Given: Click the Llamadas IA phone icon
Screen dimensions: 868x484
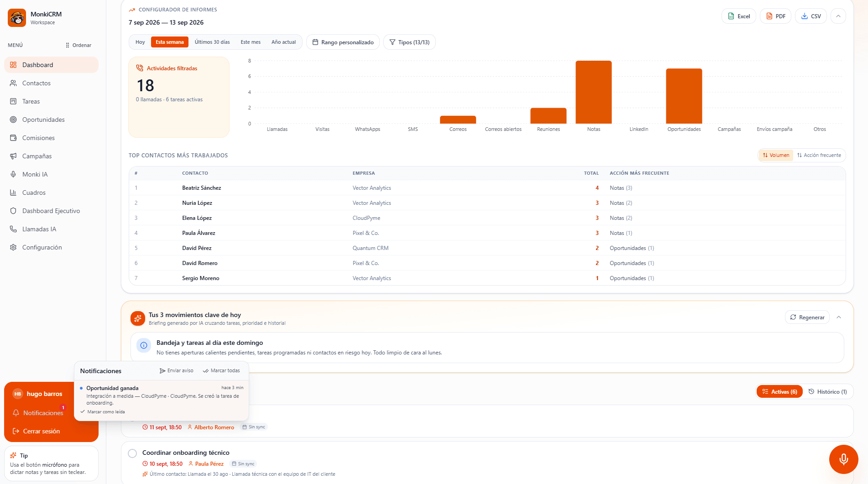Looking at the screenshot, I should point(13,229).
